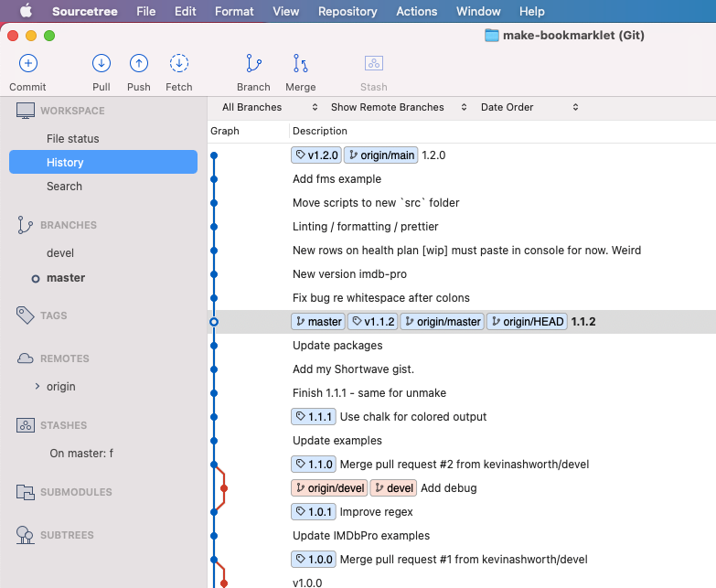716x588 pixels.
Task: Click the Fetch toolbar icon
Action: click(179, 63)
